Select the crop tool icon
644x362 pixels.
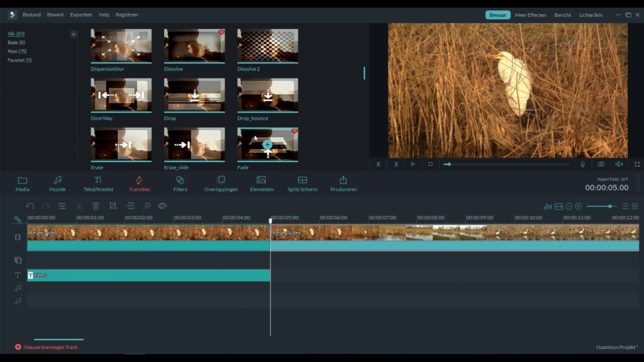click(x=113, y=206)
